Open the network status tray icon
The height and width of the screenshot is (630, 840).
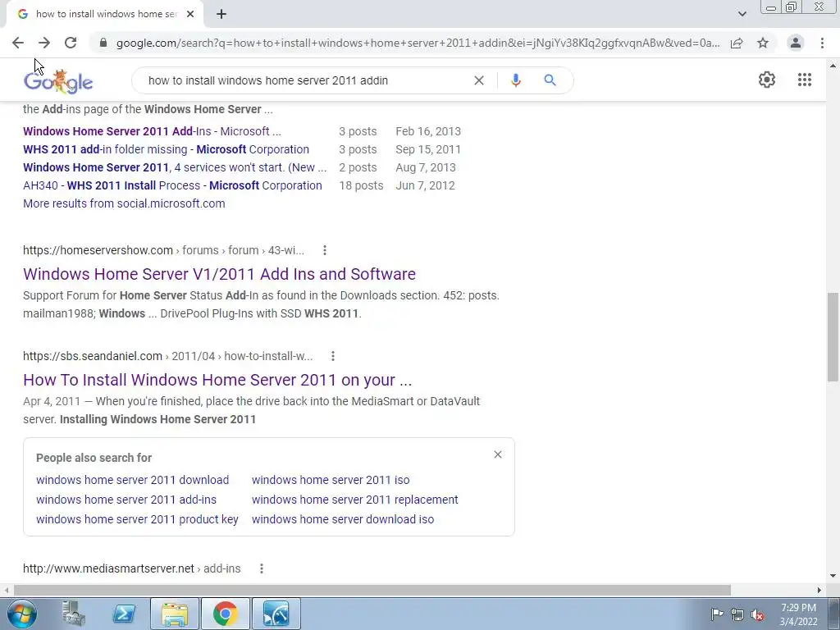pyautogui.click(x=737, y=614)
